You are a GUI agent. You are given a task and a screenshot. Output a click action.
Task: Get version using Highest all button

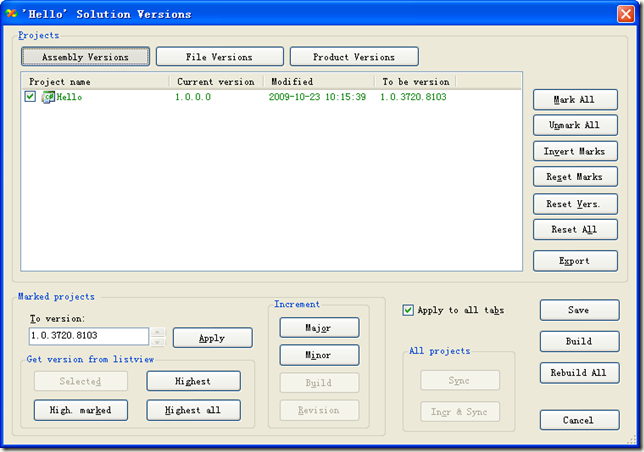coord(193,410)
